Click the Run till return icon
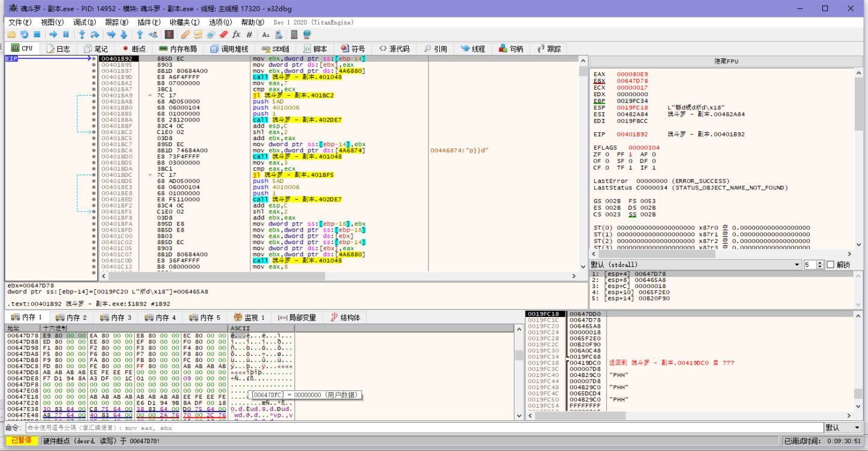The image size is (868, 451). click(140, 34)
